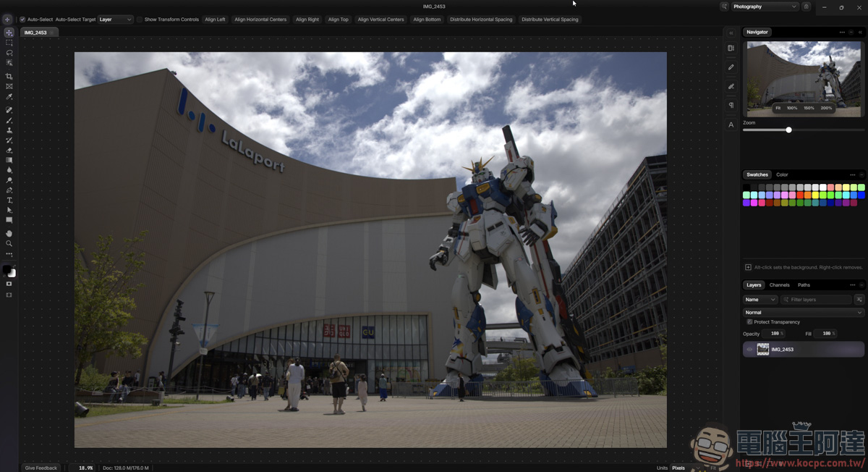Switch to the Paths tab

[x=804, y=285]
